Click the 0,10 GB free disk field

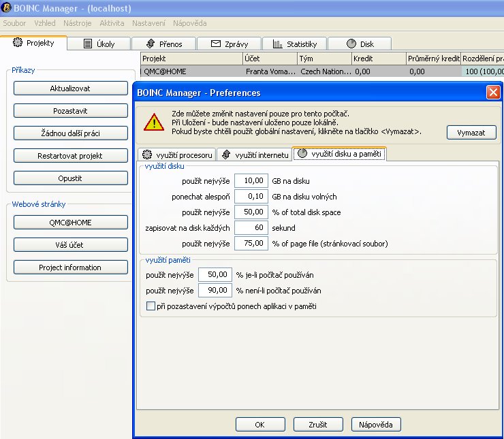tap(251, 196)
